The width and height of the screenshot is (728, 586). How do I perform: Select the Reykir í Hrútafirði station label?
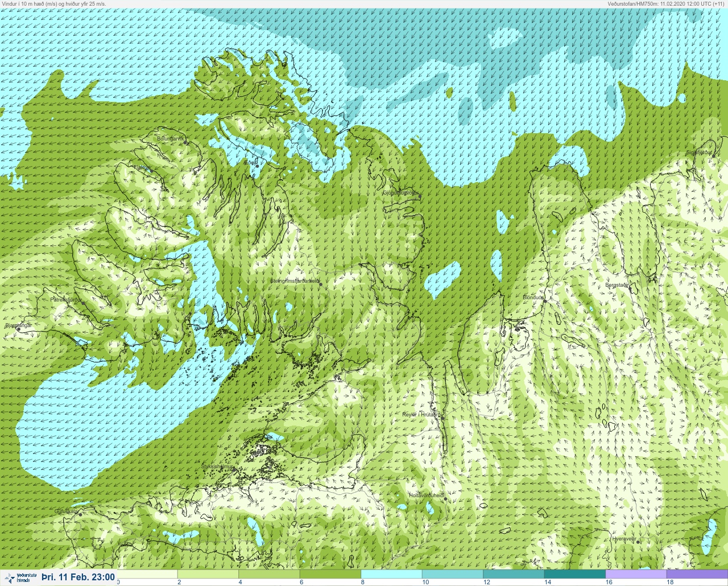coord(421,415)
